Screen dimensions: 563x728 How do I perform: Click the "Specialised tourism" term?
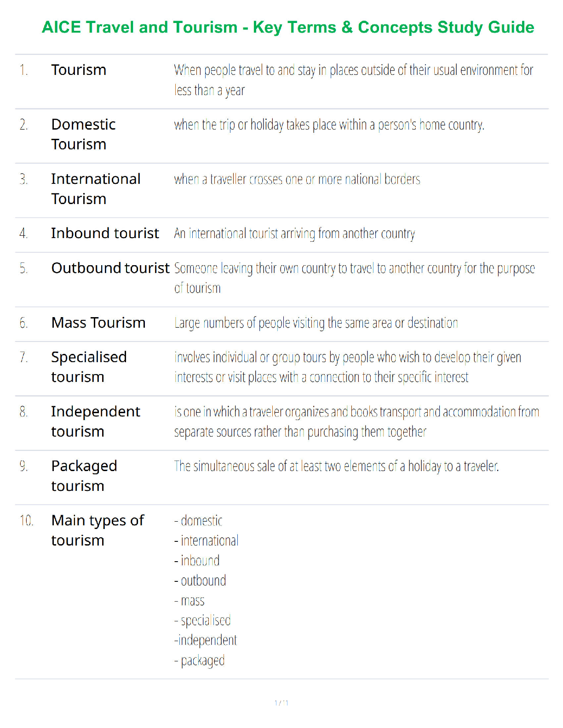[x=89, y=367]
